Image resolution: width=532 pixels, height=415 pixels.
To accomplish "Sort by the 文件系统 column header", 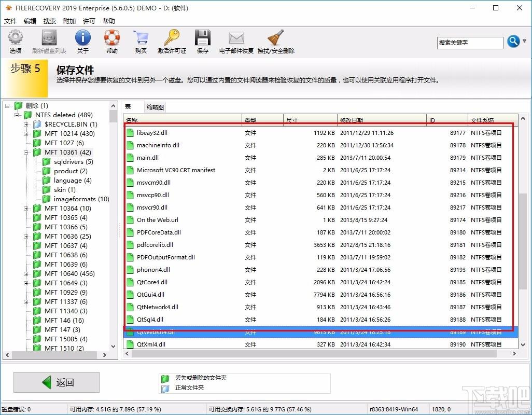I will click(493, 120).
